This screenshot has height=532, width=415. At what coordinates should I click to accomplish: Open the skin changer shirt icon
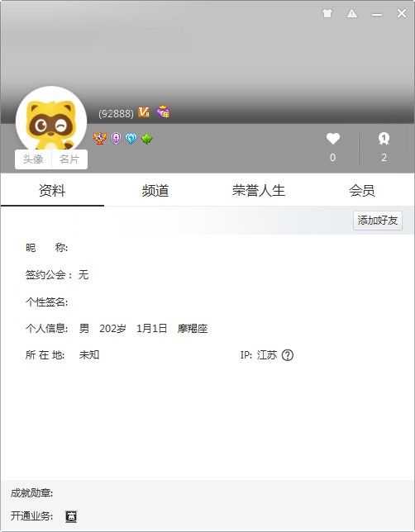click(327, 13)
